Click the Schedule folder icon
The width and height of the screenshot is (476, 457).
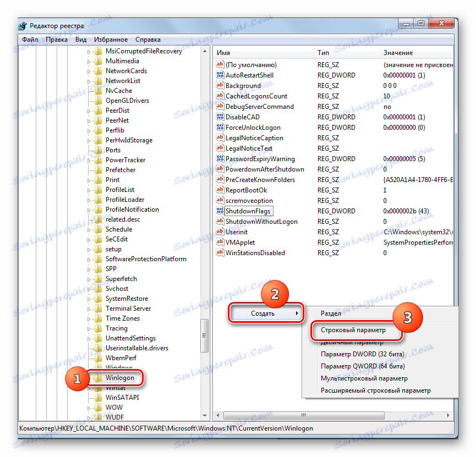coord(98,229)
